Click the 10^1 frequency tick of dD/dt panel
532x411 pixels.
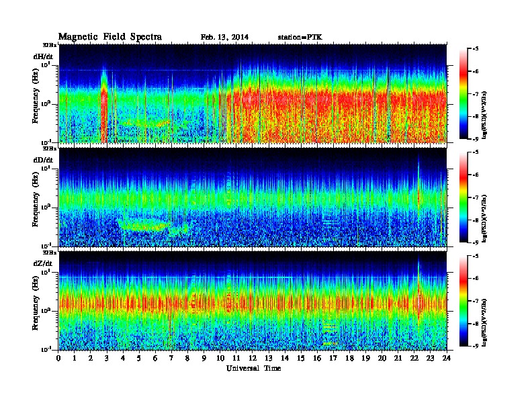(x=46, y=169)
